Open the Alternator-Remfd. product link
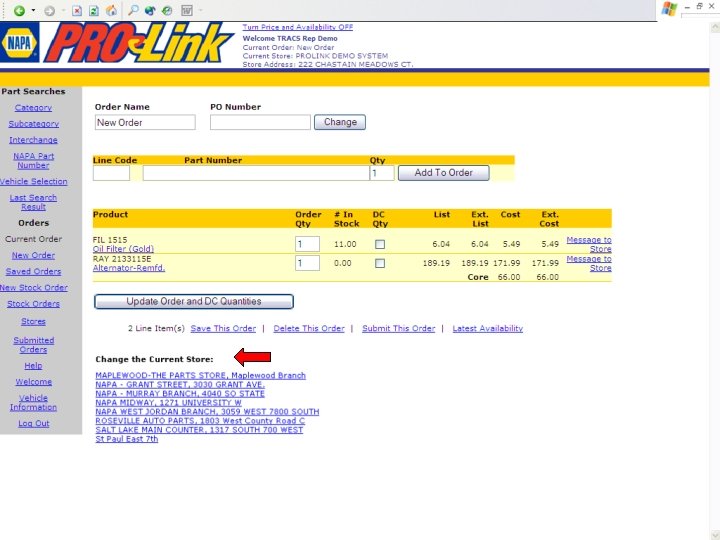 click(x=129, y=268)
